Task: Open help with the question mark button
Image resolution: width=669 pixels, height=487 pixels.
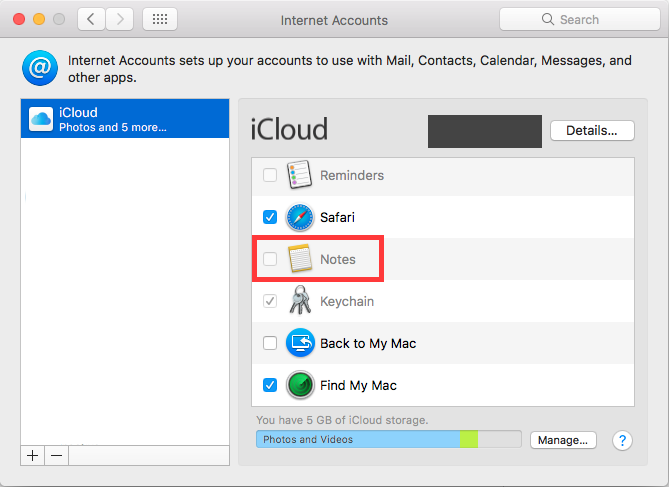Action: point(622,440)
